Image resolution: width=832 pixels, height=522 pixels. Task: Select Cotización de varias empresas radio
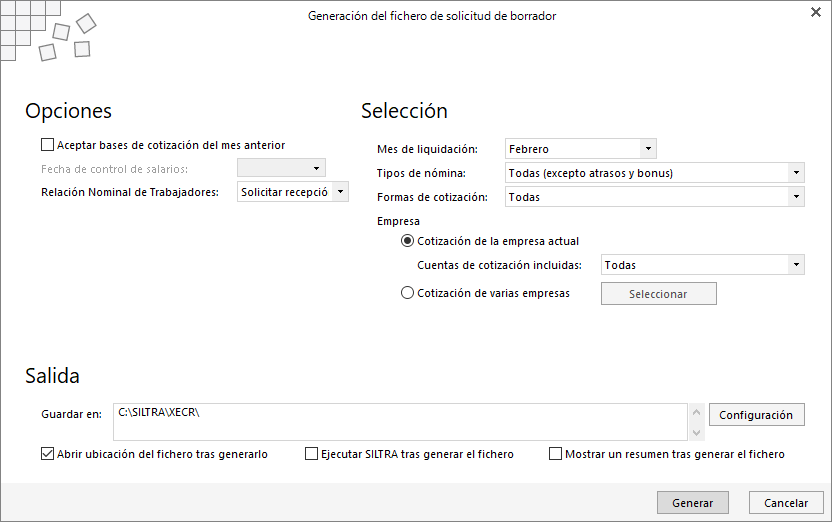(x=407, y=293)
